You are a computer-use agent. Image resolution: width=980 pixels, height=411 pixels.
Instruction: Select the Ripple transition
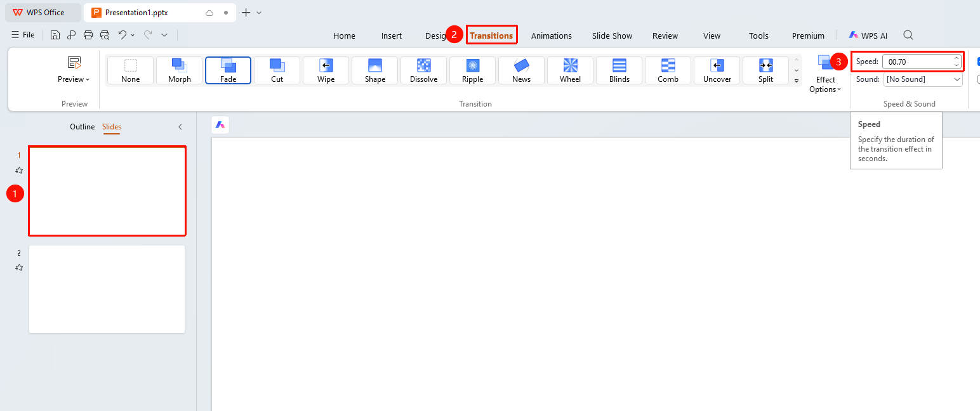click(472, 70)
